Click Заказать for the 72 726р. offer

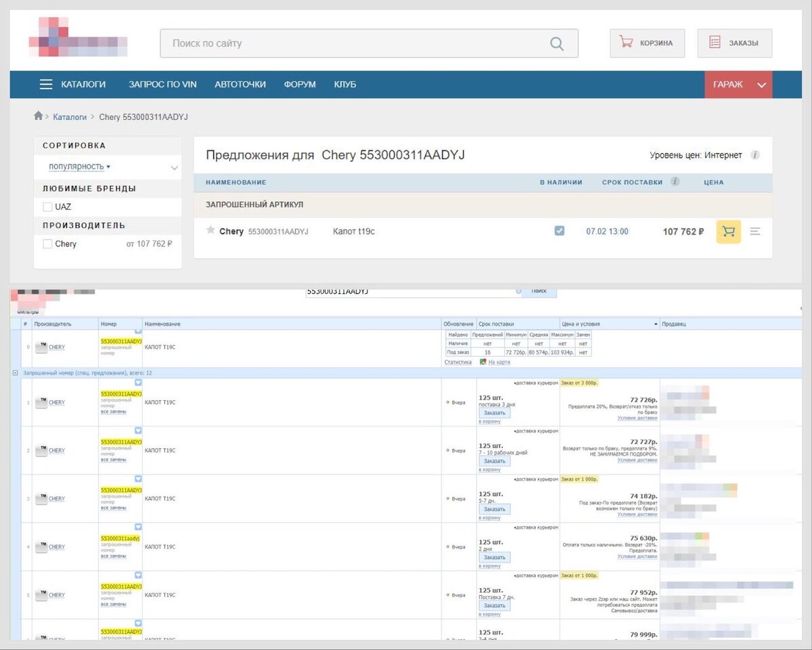pos(495,413)
